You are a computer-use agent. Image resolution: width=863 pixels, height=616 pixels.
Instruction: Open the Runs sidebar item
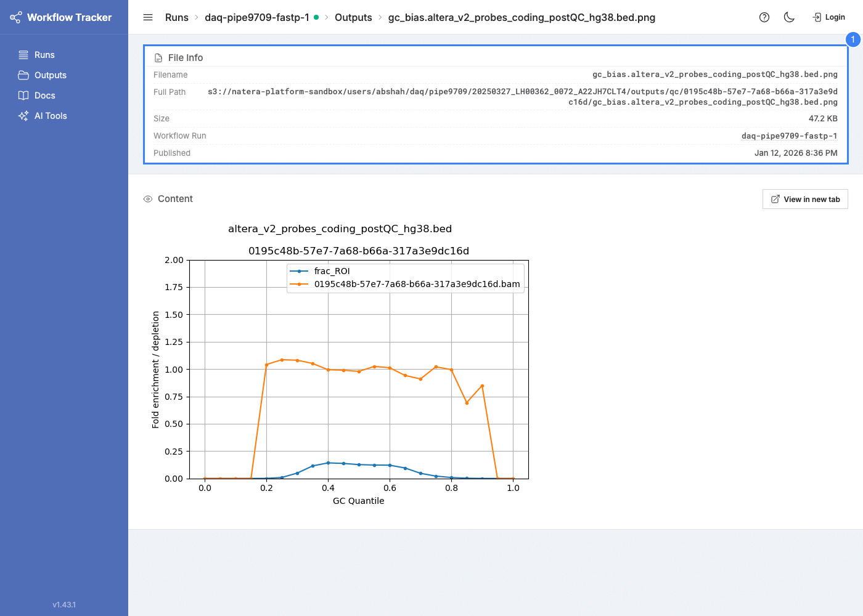coord(64,55)
